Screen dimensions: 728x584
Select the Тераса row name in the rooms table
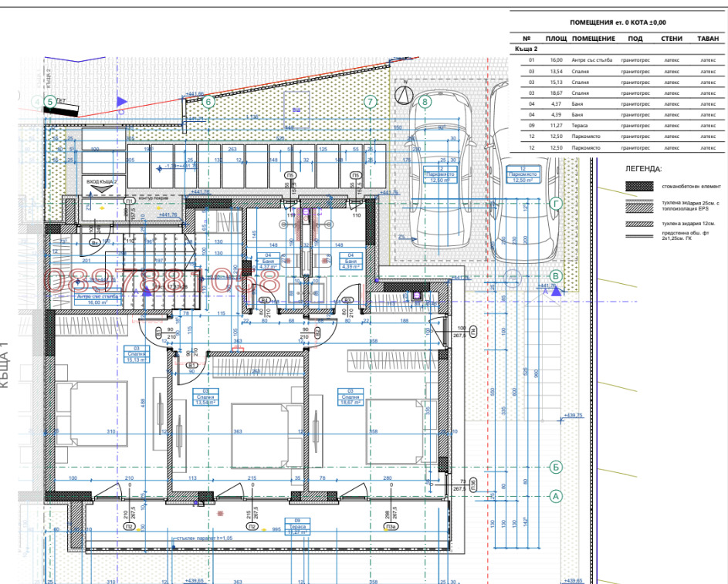tap(580, 126)
